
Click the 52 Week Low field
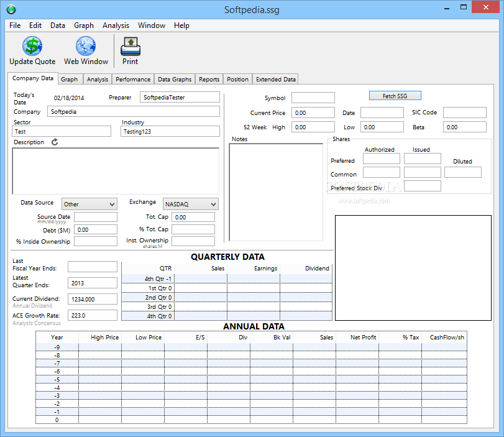pyautogui.click(x=382, y=127)
